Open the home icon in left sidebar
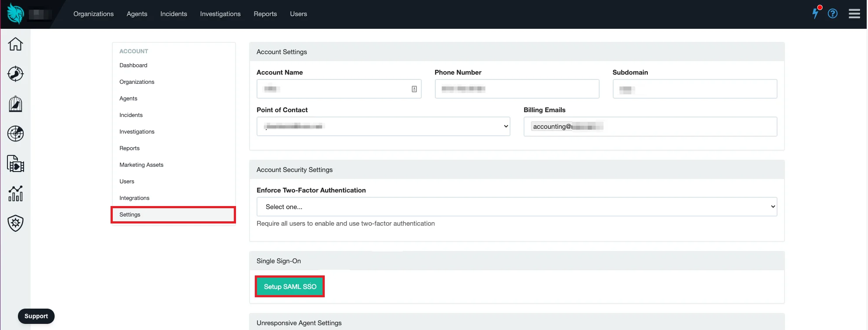 [15, 44]
